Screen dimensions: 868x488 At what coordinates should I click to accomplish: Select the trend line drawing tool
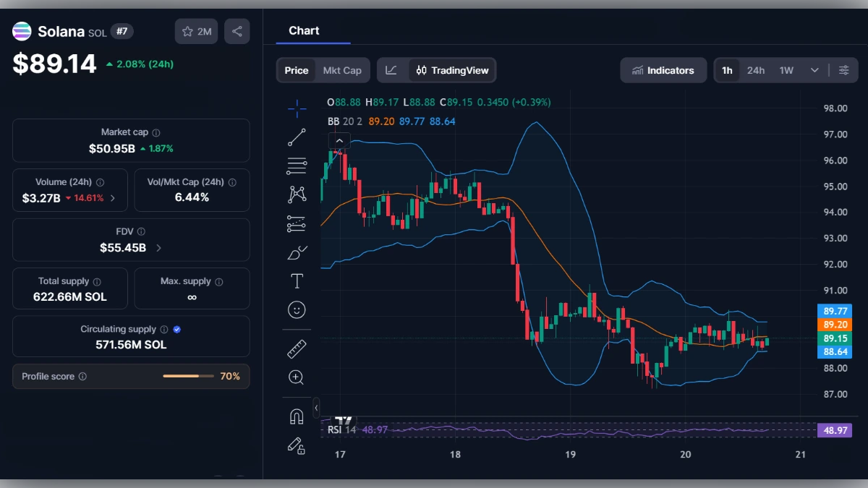click(297, 137)
